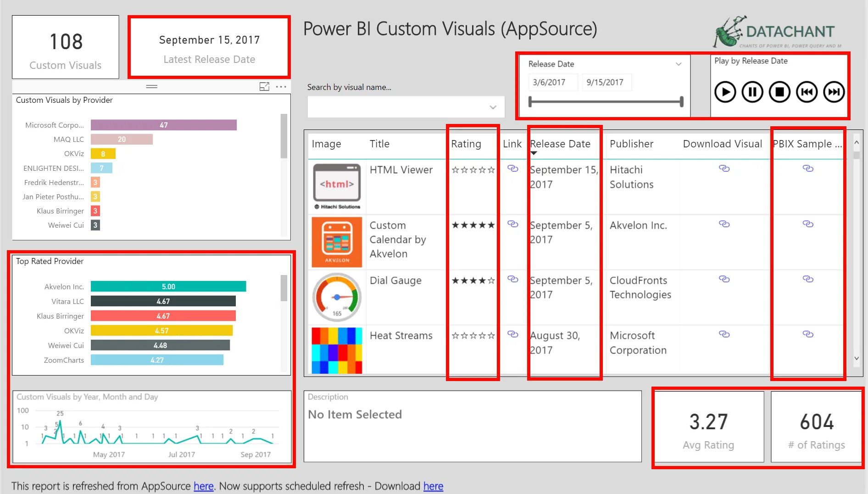The height and width of the screenshot is (494, 868).
Task: Click the Download Visual column header
Action: pos(723,144)
